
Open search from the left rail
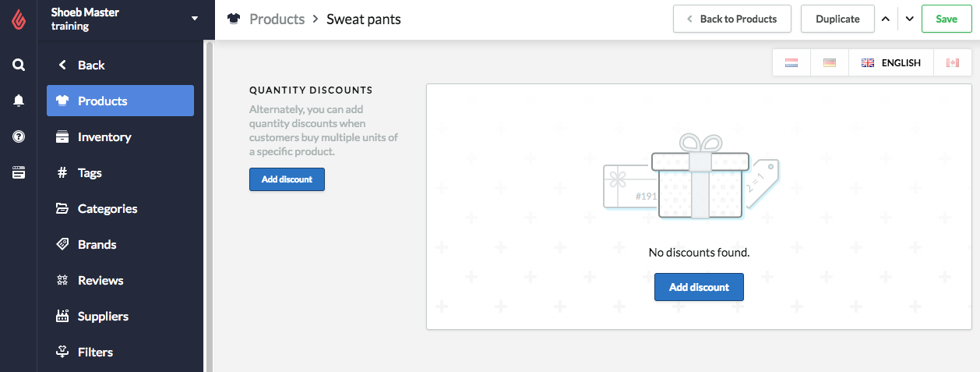(x=18, y=65)
